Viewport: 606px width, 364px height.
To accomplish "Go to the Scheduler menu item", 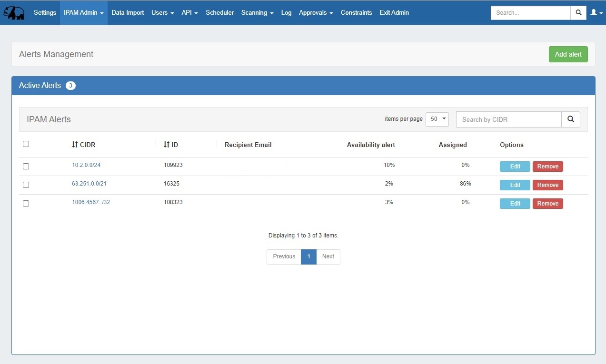I will (219, 13).
